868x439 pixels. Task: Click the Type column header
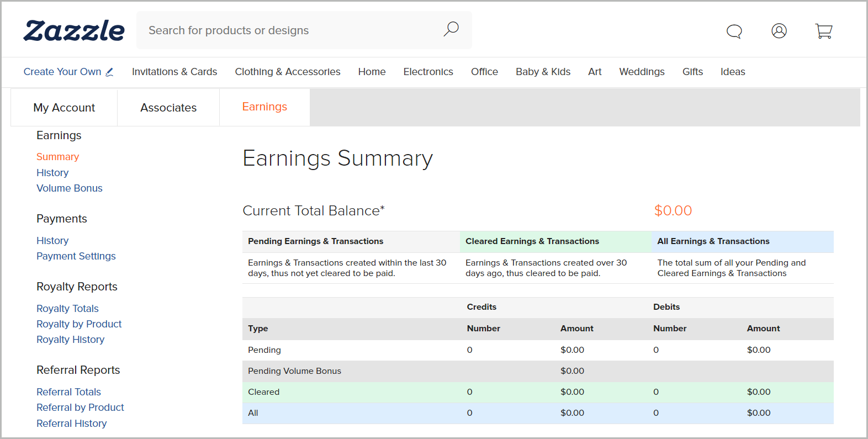tap(258, 329)
